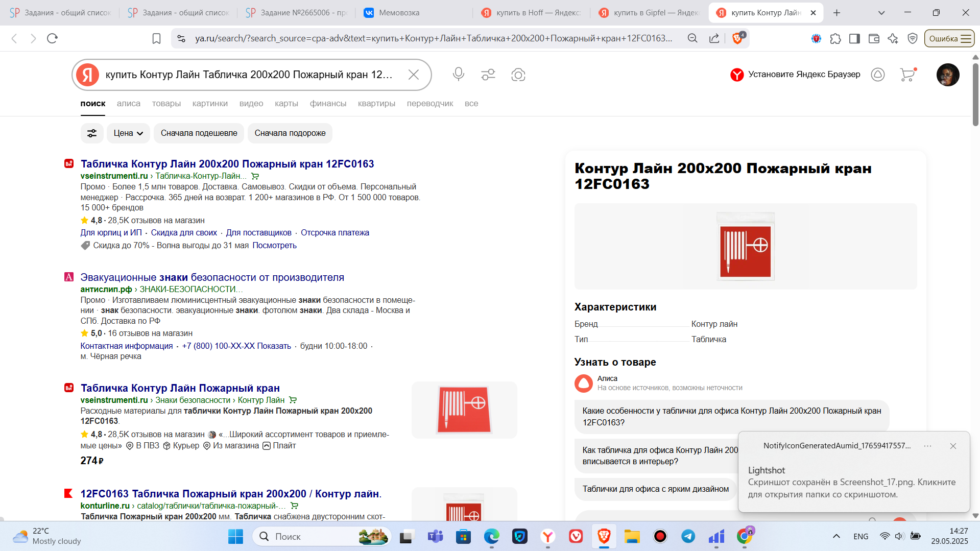Select Alice question about особенности таблички
The image size is (980, 551).
tap(732, 417)
